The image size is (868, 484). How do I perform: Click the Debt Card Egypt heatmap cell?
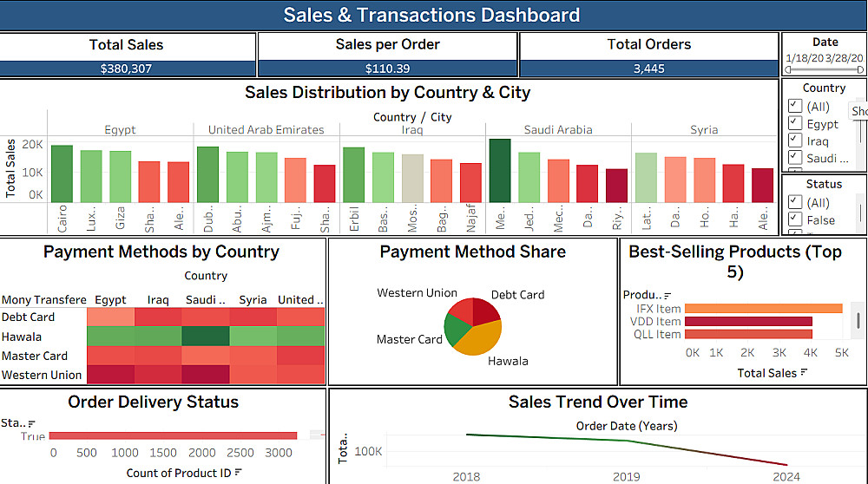[111, 317]
